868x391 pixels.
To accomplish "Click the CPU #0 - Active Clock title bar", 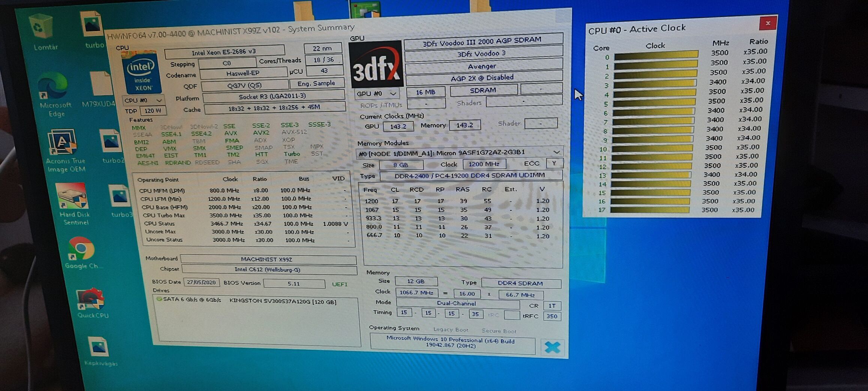I will tap(637, 29).
